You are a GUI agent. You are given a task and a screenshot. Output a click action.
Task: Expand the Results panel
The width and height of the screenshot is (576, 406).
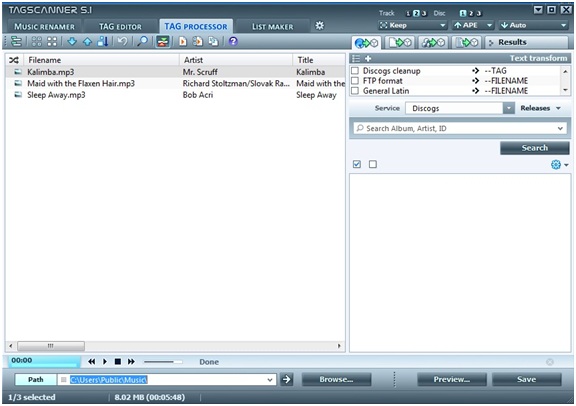(526, 42)
